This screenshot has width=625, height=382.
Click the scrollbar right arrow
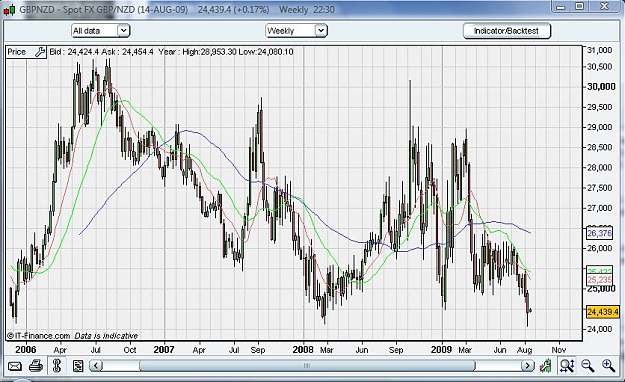tap(528, 366)
